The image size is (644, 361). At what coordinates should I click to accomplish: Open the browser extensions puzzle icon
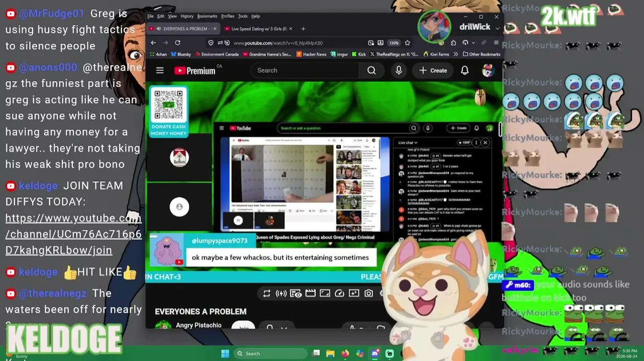[453, 43]
